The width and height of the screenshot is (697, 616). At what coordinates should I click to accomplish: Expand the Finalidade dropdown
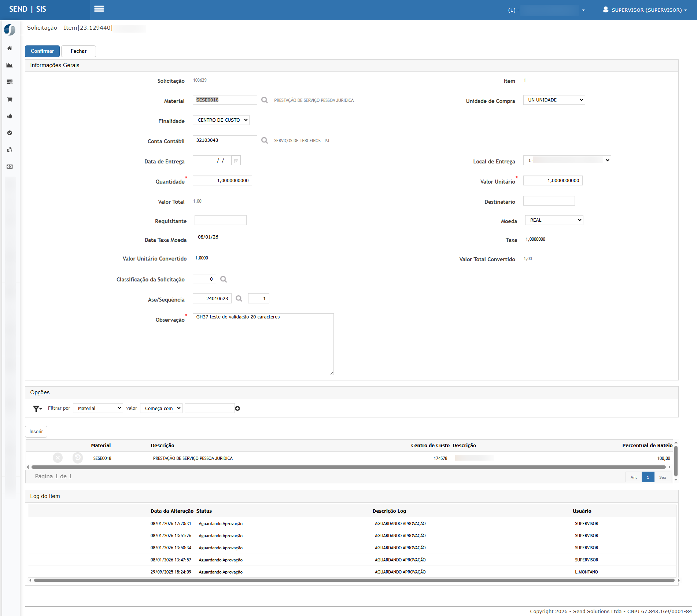(221, 120)
